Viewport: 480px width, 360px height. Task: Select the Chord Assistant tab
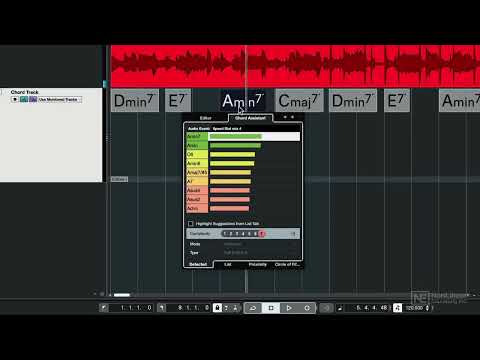pyautogui.click(x=250, y=118)
